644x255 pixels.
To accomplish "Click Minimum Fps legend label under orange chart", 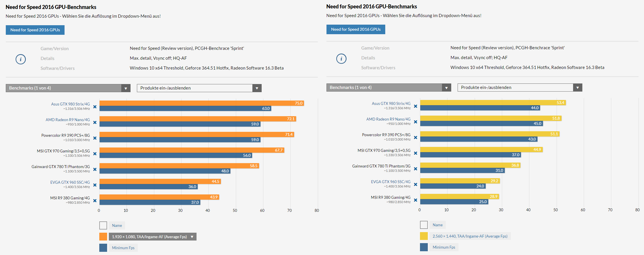I will click(123, 248).
